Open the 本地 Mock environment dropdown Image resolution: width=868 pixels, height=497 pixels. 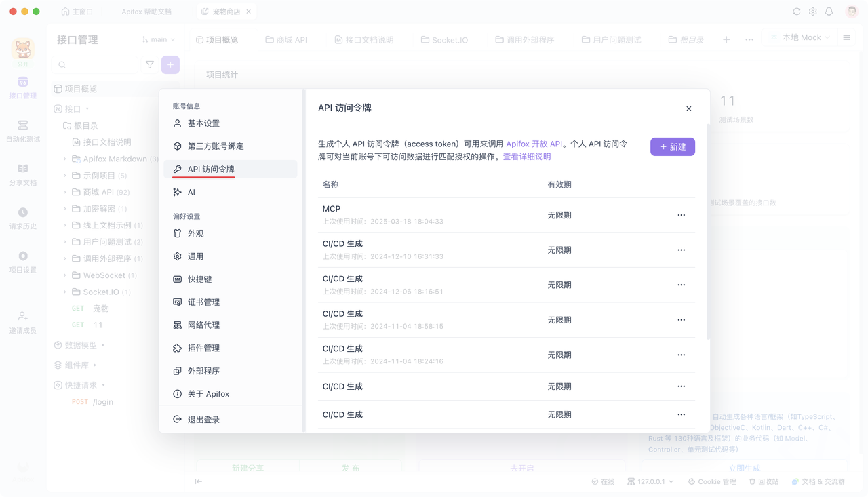pos(800,37)
